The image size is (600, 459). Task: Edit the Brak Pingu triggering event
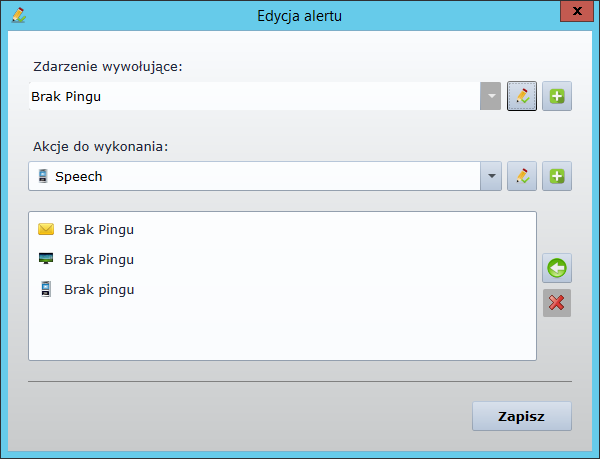tap(521, 97)
